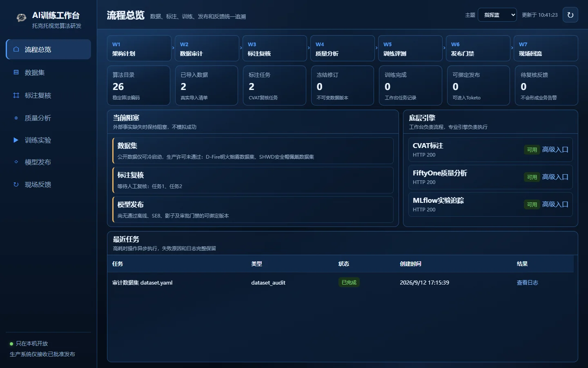
Task: Select the W4 质量分析 workflow step
Action: (343, 48)
